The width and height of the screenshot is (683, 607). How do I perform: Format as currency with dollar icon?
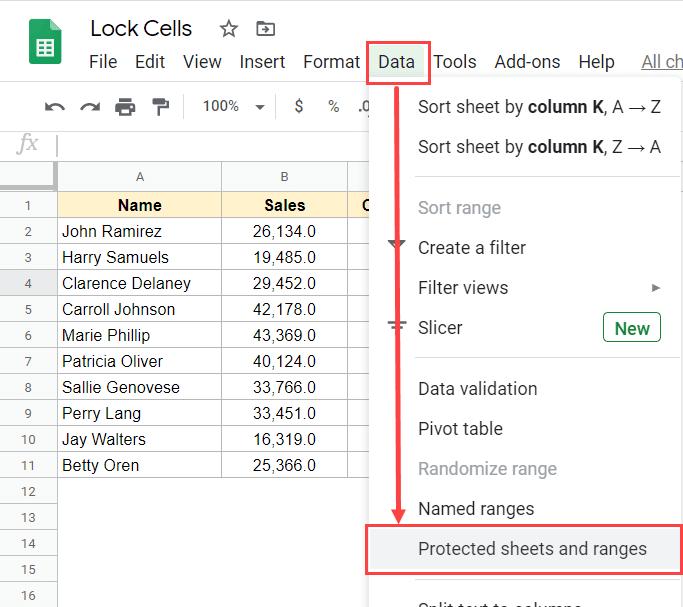299,106
